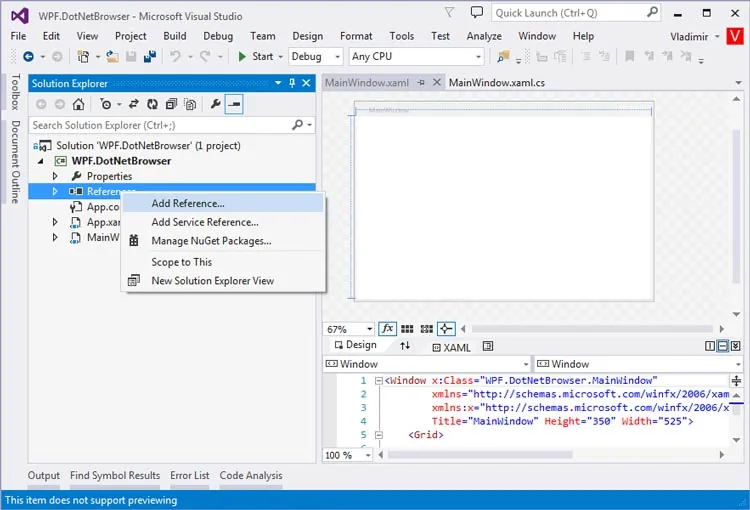Image resolution: width=750 pixels, height=510 pixels.
Task: Open the Any CPU platform dropdown
Action: [416, 56]
